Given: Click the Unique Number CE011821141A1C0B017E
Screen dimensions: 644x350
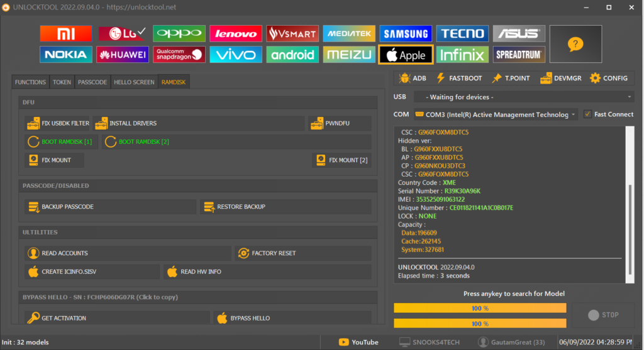Looking at the screenshot, I should 481,207.
